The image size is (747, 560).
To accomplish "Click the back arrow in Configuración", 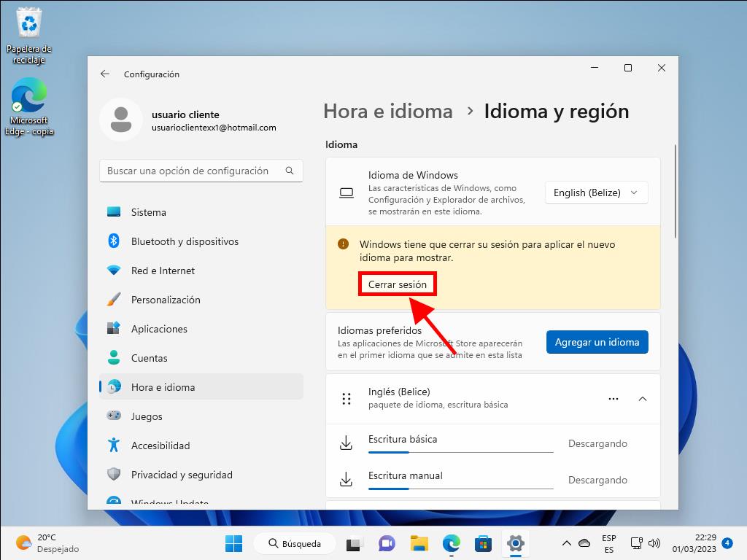I will [x=105, y=74].
